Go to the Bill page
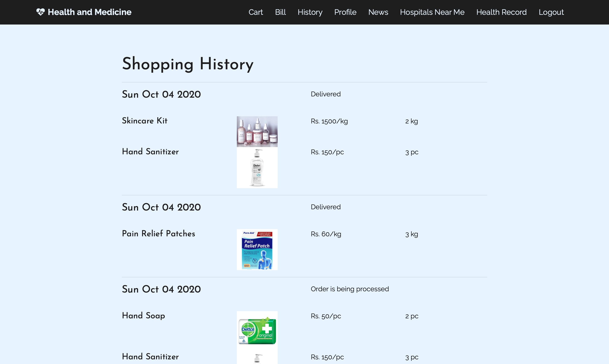 [x=280, y=12]
